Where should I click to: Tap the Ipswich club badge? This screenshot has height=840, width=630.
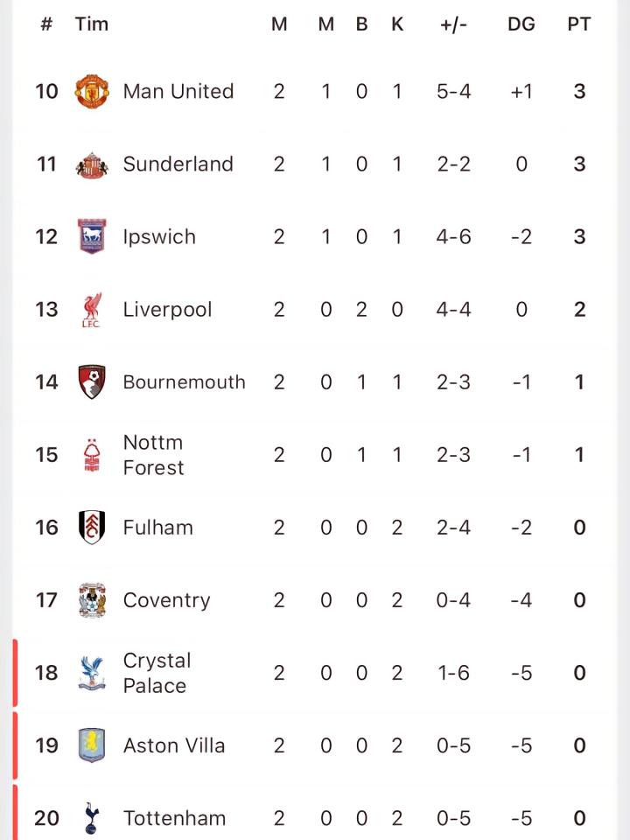coord(92,236)
